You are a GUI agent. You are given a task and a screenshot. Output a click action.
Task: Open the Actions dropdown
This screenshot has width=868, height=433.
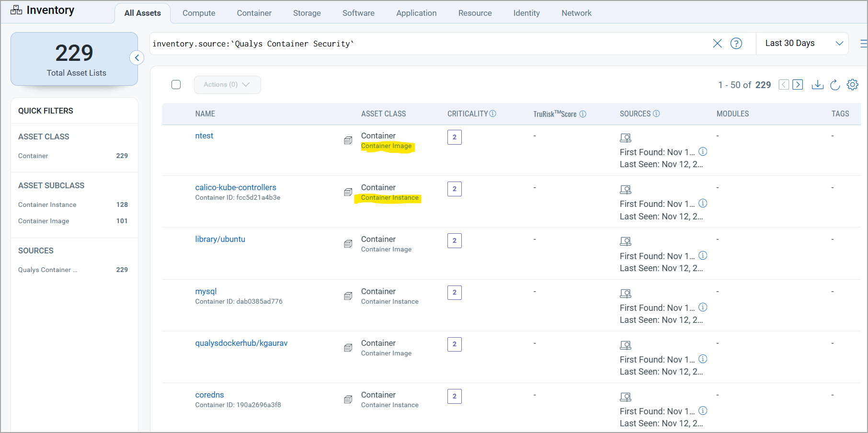tap(227, 84)
